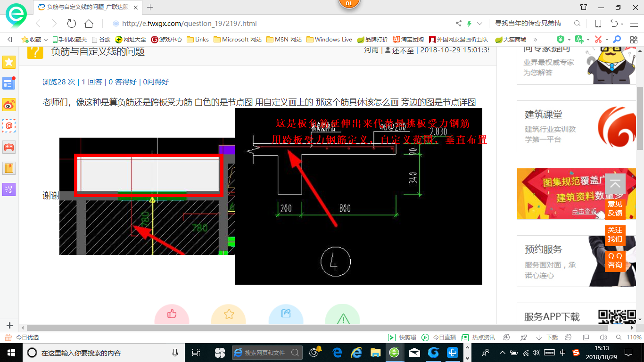Open the browser main menu
The width and height of the screenshot is (644, 362).
[634, 24]
